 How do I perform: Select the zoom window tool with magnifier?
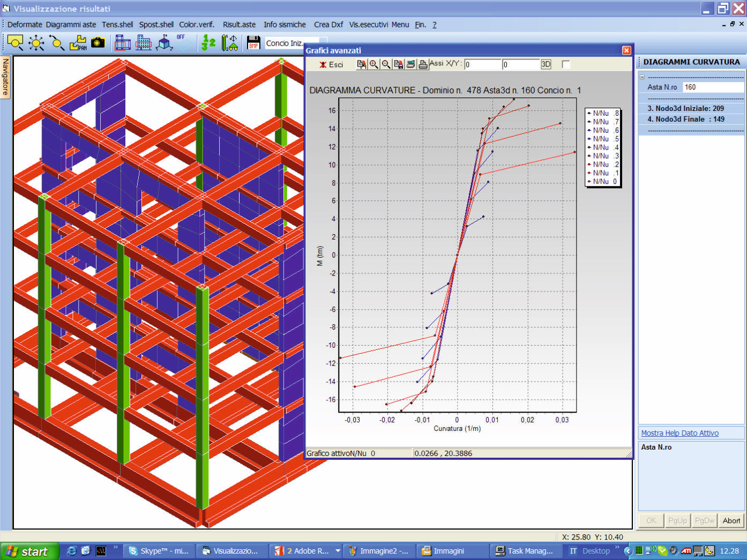pos(15,43)
